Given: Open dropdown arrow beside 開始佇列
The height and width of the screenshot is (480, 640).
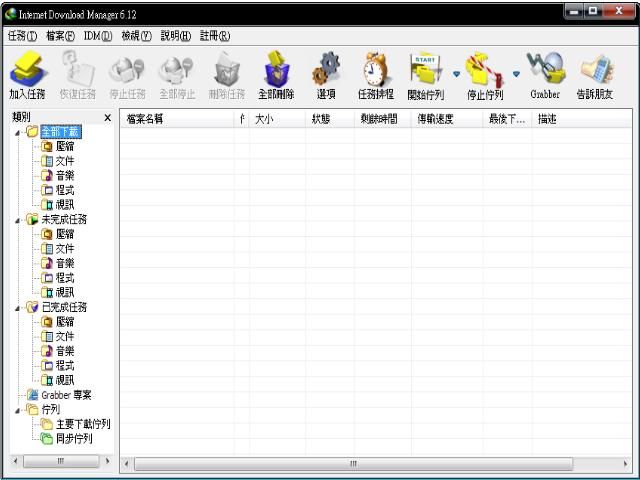Looking at the screenshot, I should pos(456,73).
